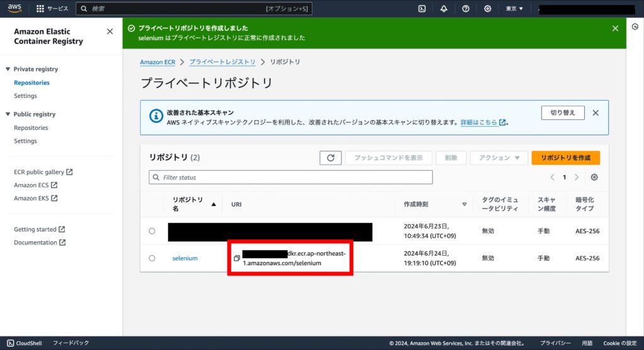This screenshot has height=350, width=644.
Task: Click selenium row creation time 19:19:10
Action: tap(430, 258)
